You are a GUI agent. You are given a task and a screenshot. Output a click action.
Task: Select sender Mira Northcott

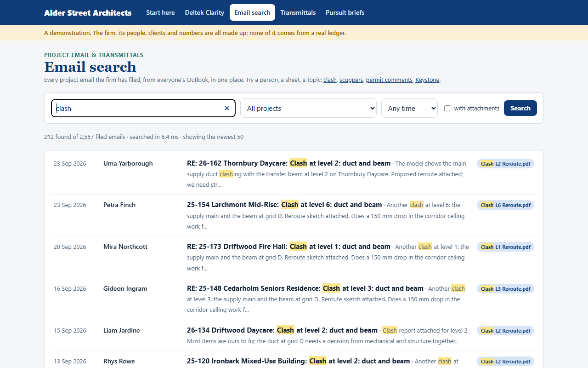click(x=125, y=247)
